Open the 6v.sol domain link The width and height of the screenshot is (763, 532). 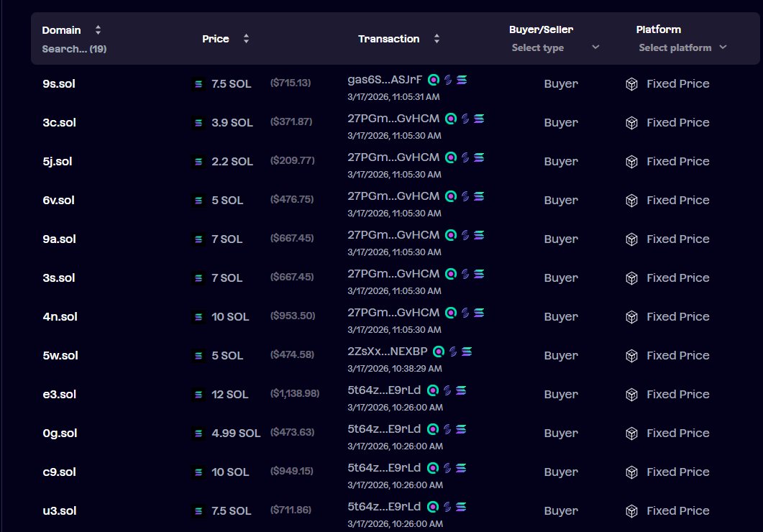(58, 201)
